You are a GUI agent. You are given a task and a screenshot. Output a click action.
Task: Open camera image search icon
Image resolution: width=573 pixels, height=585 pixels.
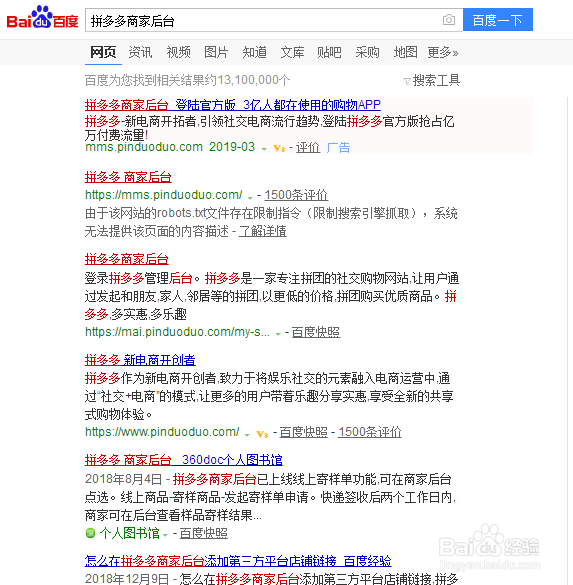449,20
